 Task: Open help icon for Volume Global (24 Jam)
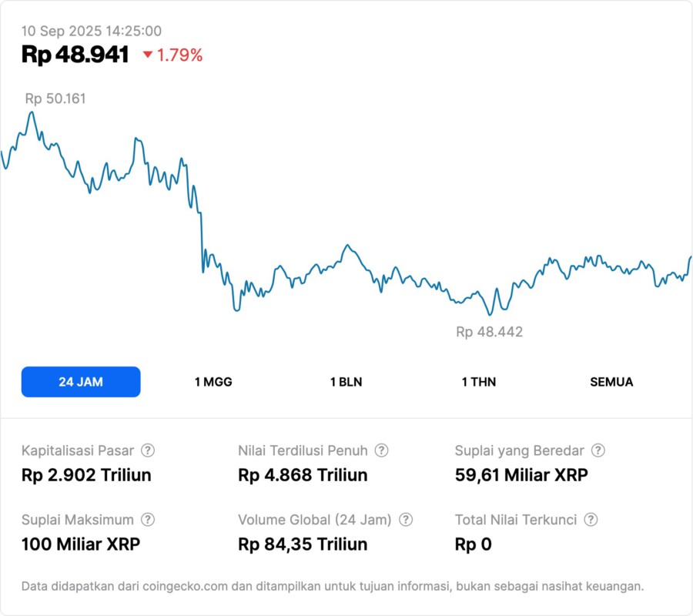pos(406,520)
